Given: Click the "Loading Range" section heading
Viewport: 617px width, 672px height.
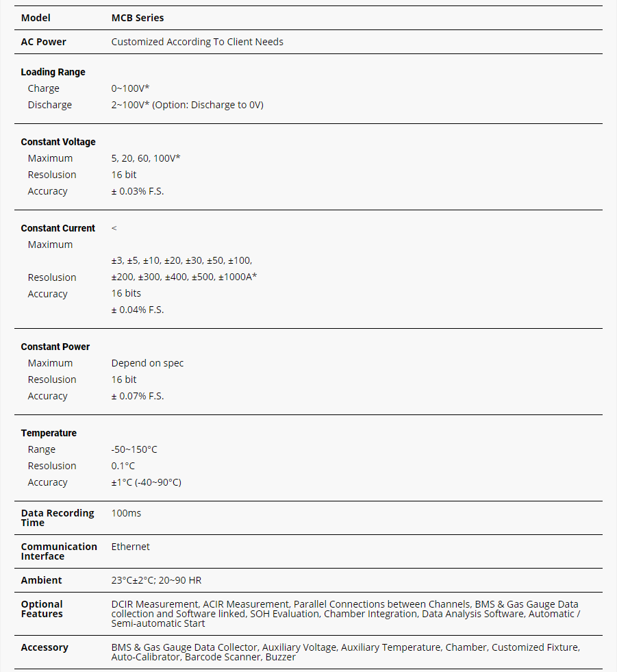Looking at the screenshot, I should (x=53, y=72).
